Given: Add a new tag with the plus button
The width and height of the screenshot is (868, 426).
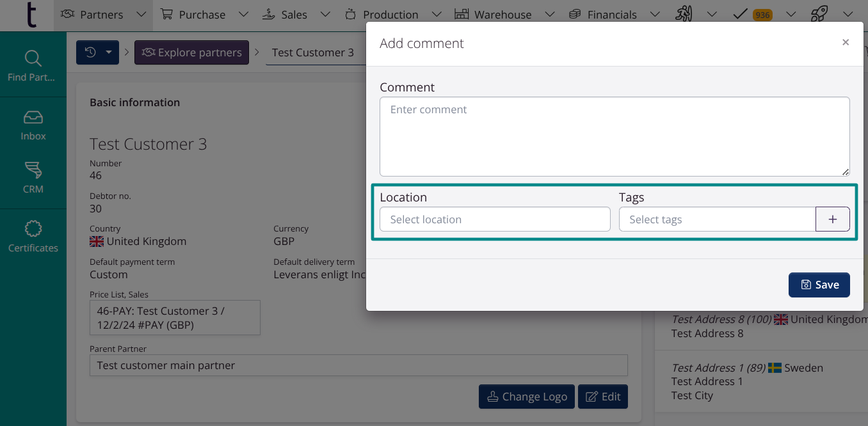Looking at the screenshot, I should [x=832, y=219].
